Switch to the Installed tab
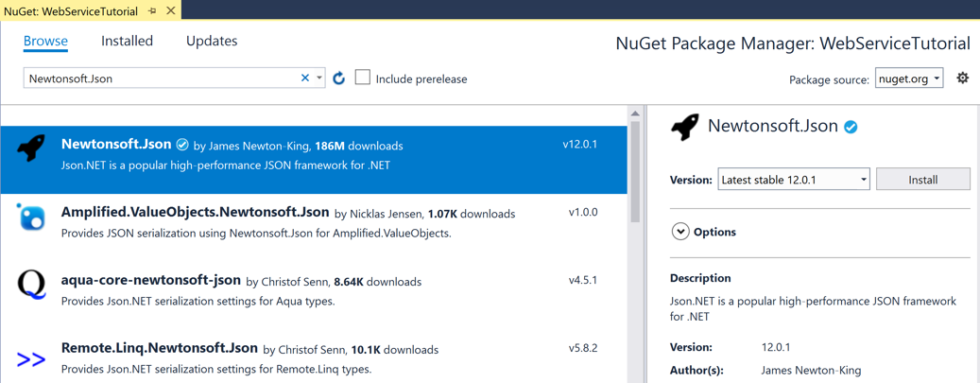The height and width of the screenshot is (383, 980). [x=127, y=41]
